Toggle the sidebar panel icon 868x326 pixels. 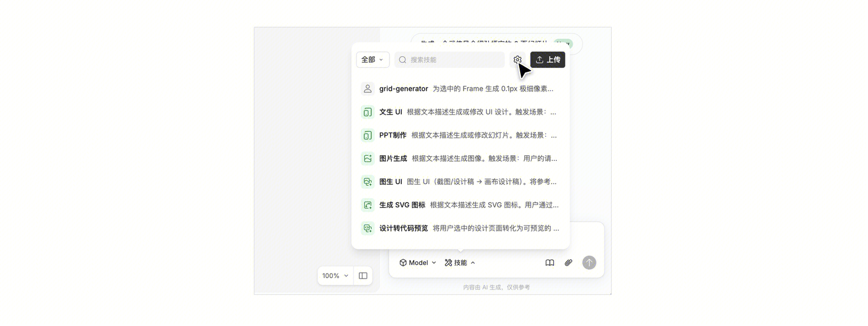tap(363, 276)
